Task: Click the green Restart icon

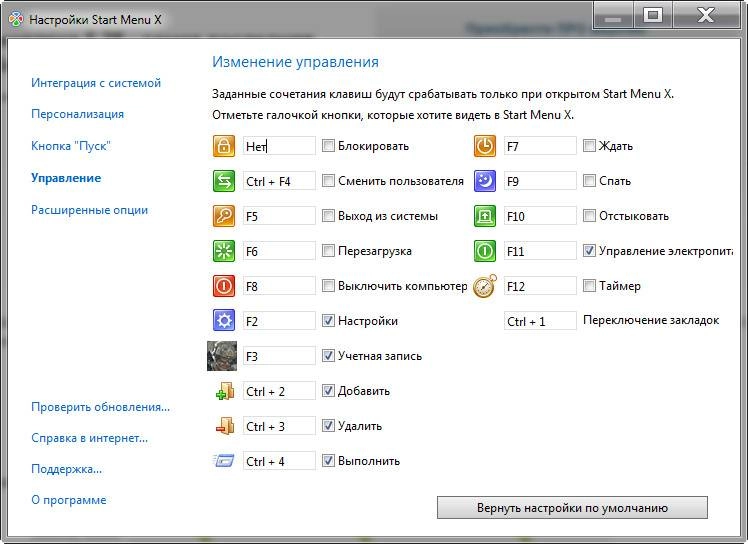Action: click(224, 251)
